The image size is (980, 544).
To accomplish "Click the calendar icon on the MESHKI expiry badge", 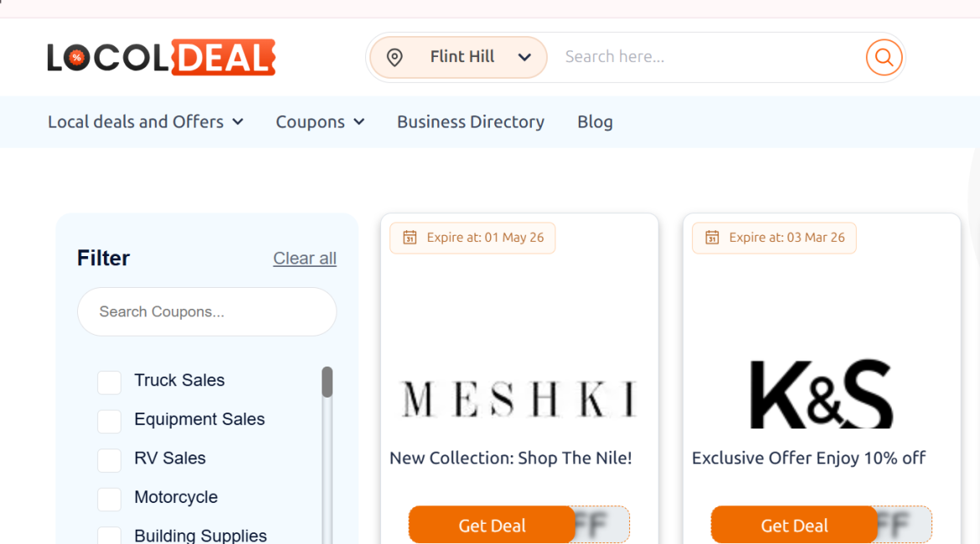I will (409, 237).
